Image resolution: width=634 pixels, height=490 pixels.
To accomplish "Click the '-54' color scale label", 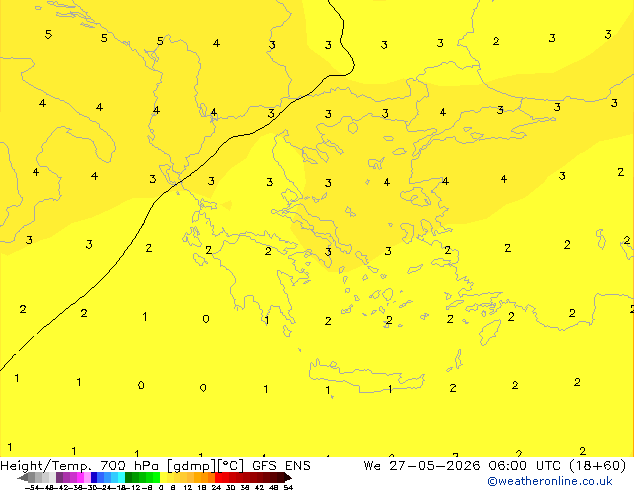I will pos(32,487).
